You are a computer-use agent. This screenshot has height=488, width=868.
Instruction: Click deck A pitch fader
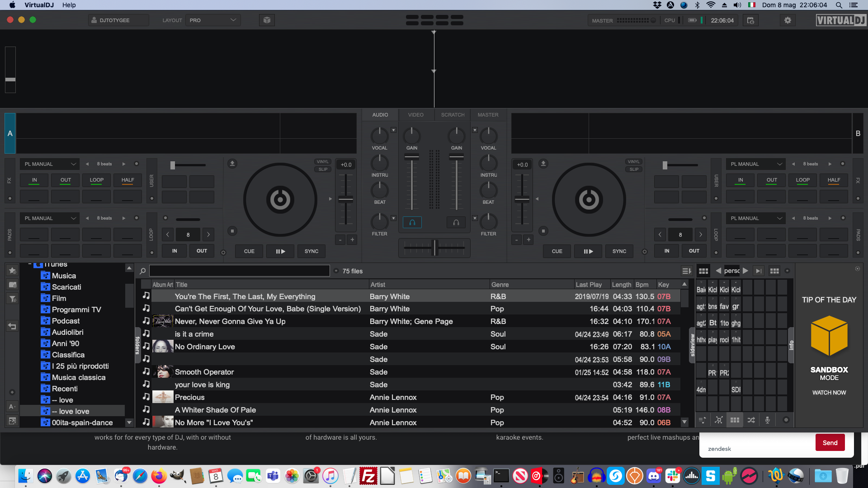coord(346,199)
